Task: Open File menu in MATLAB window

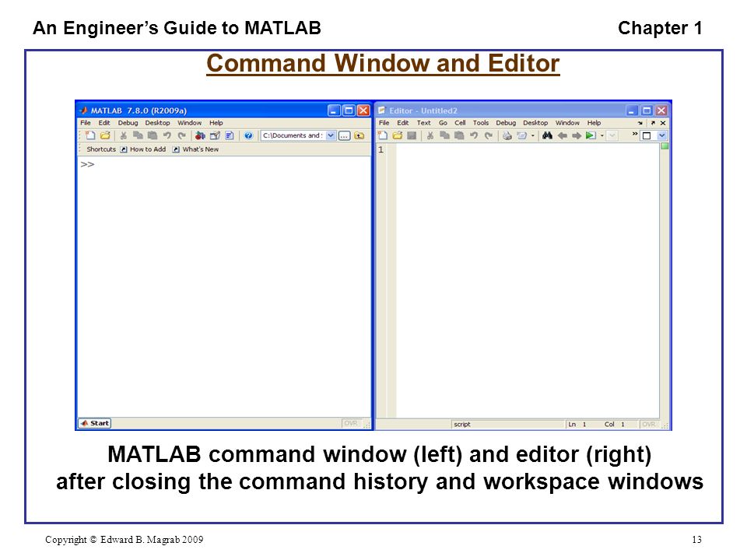Action: (x=86, y=123)
